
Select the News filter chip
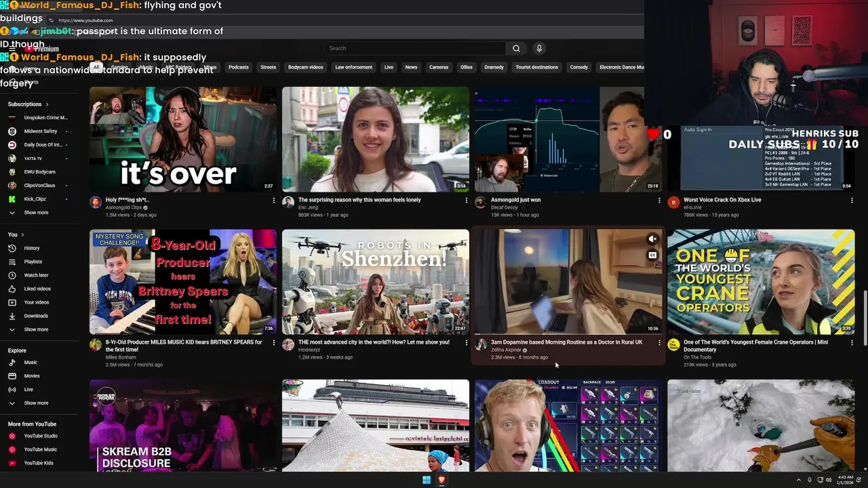coord(411,67)
